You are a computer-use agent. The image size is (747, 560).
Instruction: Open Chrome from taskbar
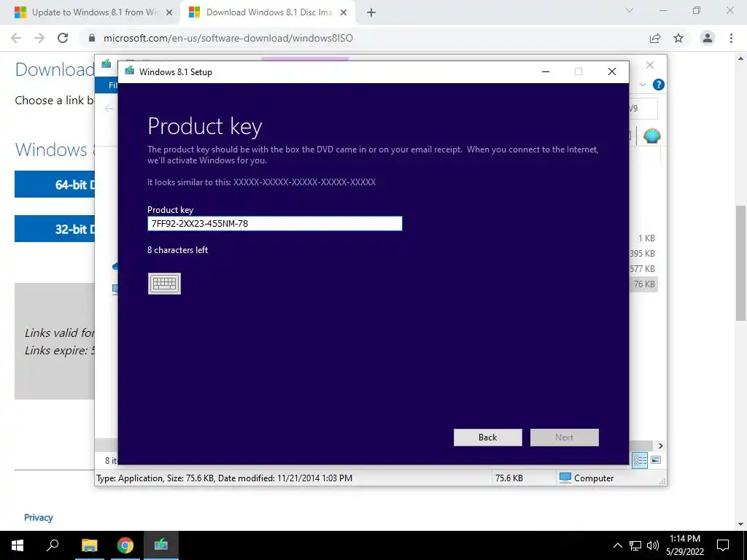(125, 545)
